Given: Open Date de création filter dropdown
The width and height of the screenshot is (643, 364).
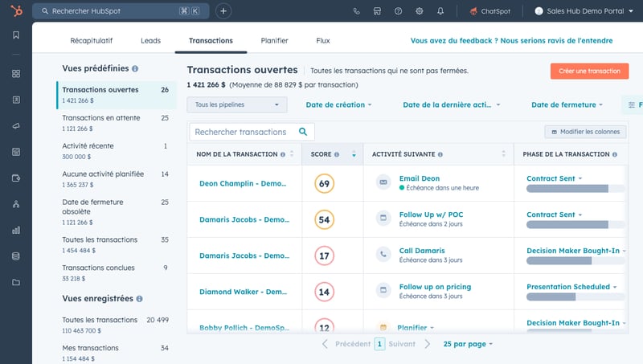Looking at the screenshot, I should pyautogui.click(x=338, y=104).
